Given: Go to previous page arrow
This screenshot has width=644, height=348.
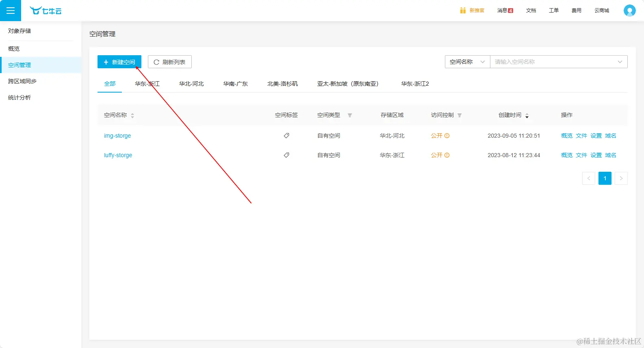Looking at the screenshot, I should [x=589, y=178].
